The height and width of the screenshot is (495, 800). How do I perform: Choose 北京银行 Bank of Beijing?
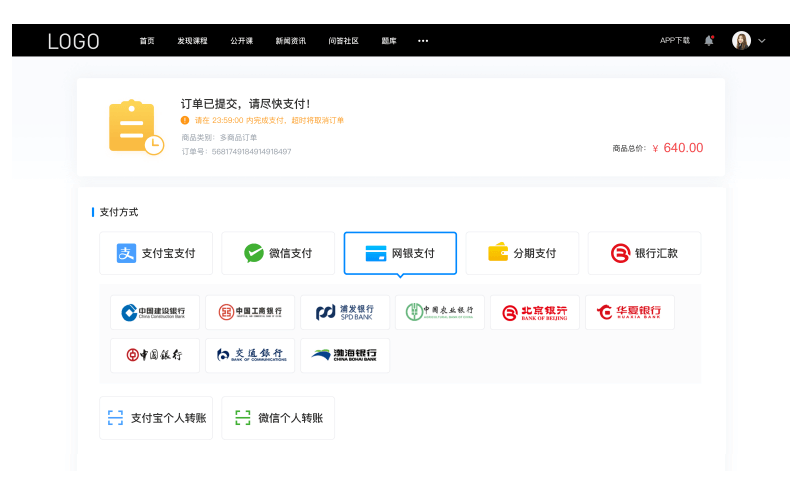(535, 312)
